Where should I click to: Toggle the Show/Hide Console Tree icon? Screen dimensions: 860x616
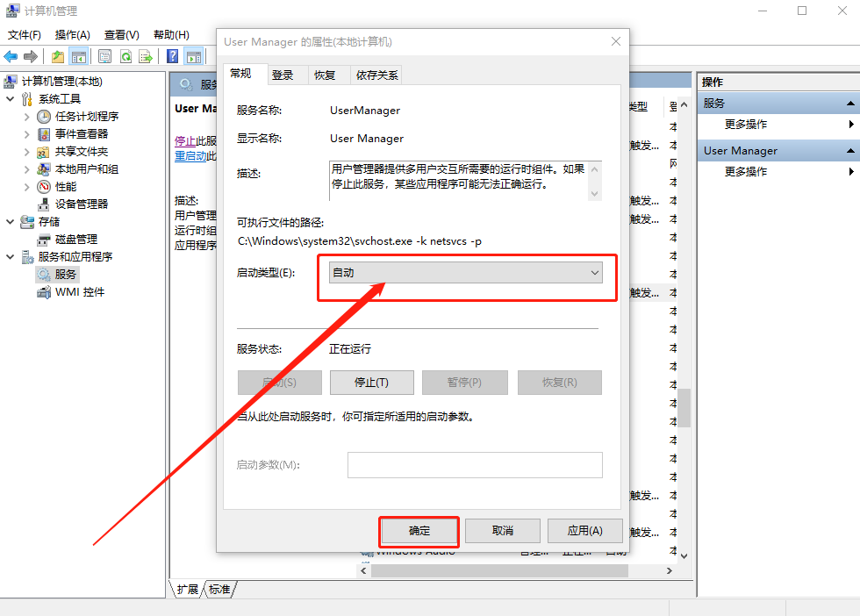(x=79, y=56)
